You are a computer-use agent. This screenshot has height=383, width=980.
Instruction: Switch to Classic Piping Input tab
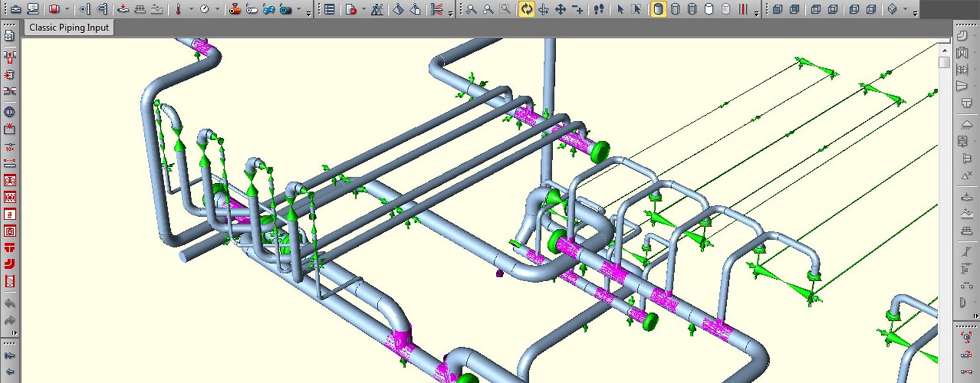[69, 28]
